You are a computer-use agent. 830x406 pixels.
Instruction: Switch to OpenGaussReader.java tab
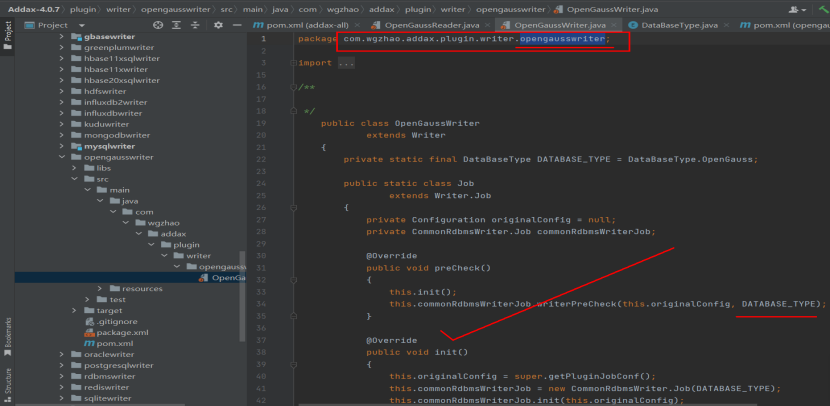pos(432,25)
